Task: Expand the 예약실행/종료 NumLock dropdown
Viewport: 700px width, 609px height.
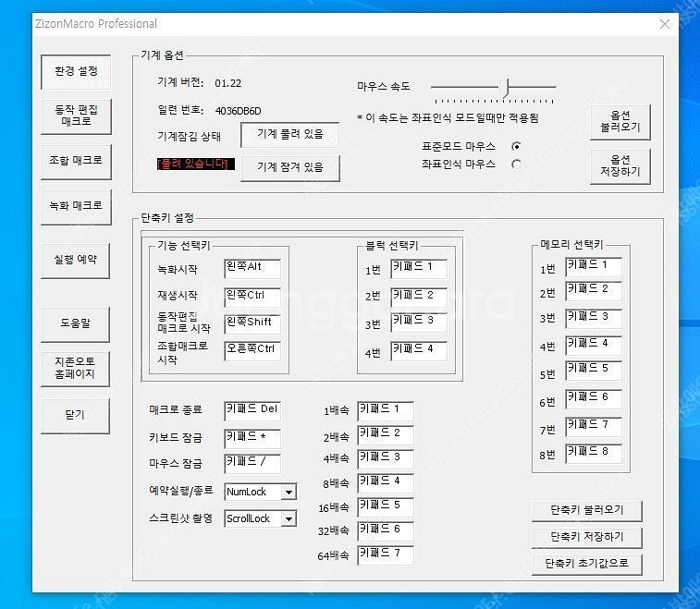Action: [x=289, y=493]
